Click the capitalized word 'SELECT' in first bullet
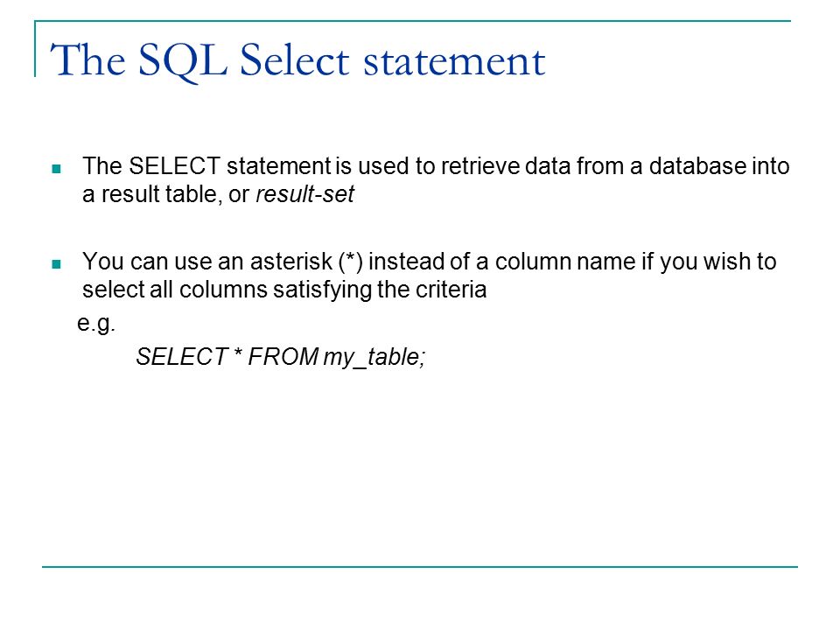Image resolution: width=840 pixels, height=630 pixels. point(175,166)
